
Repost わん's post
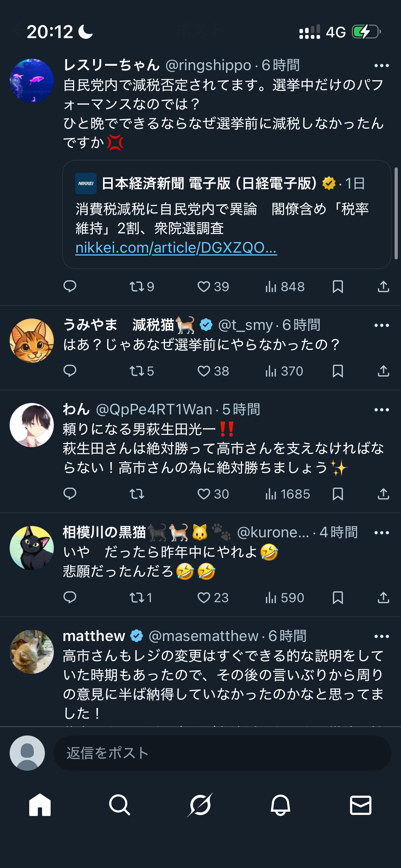tap(137, 494)
